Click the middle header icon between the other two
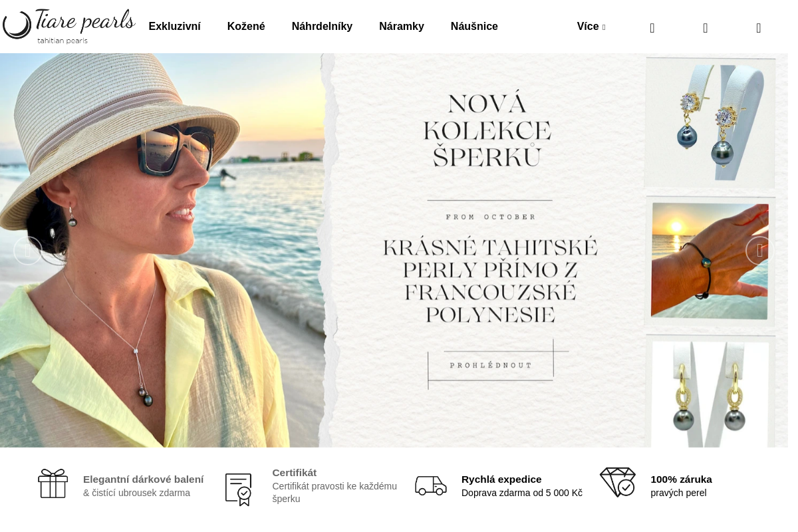The height and width of the screenshot is (532, 798). (x=706, y=28)
